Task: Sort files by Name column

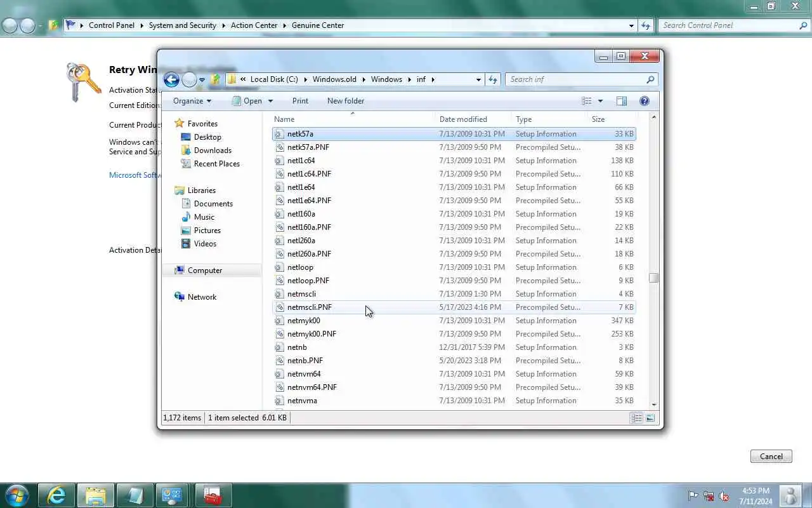Action: tap(352, 119)
